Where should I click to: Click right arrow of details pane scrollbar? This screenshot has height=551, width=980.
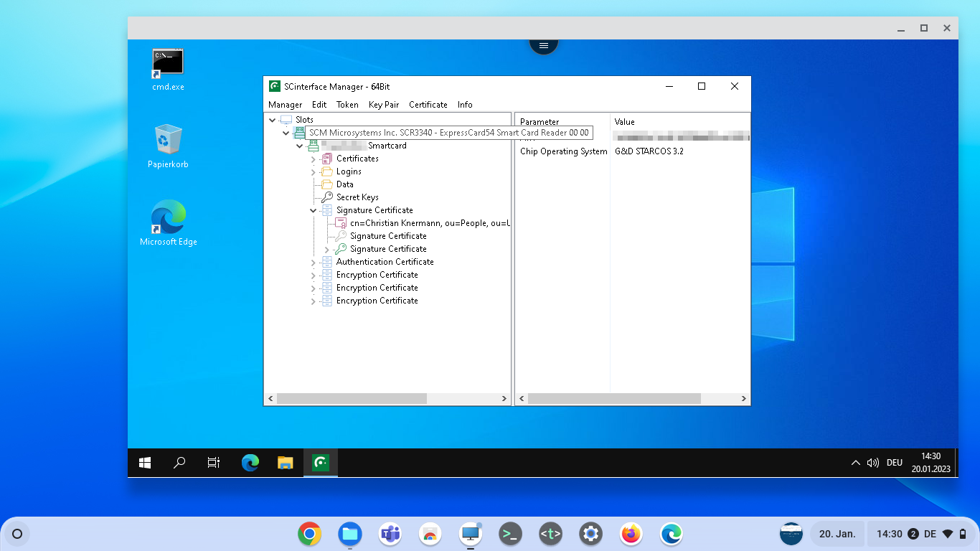coord(744,398)
